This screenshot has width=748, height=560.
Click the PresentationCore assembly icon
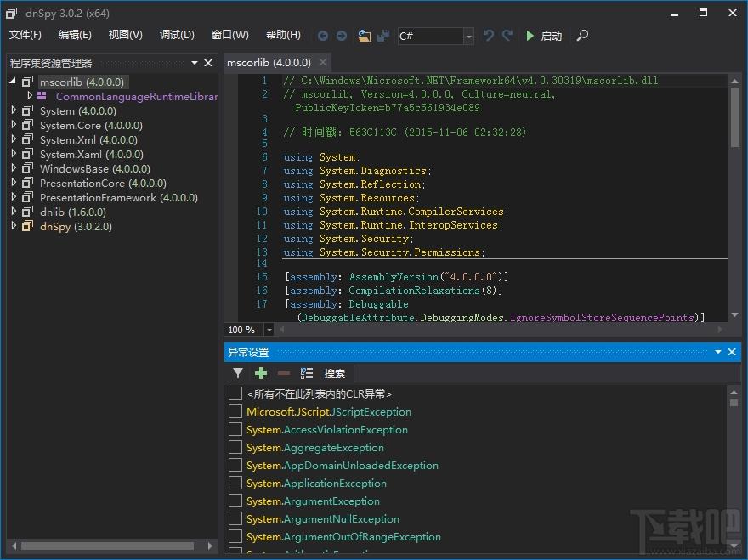pos(28,183)
